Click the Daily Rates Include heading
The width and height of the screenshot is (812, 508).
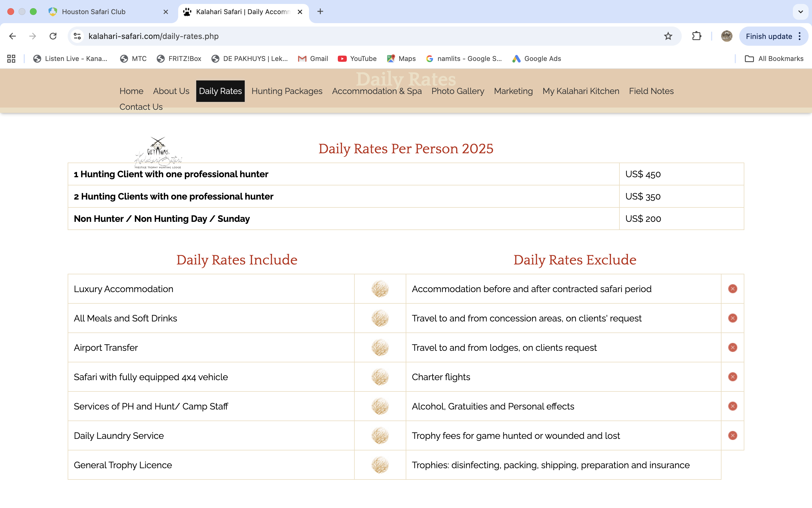(237, 260)
